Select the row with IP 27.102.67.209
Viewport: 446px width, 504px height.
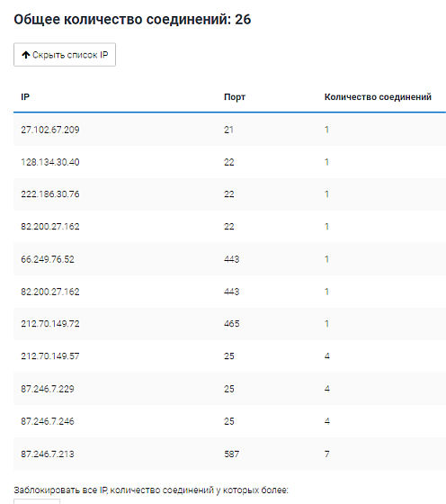[229, 130]
